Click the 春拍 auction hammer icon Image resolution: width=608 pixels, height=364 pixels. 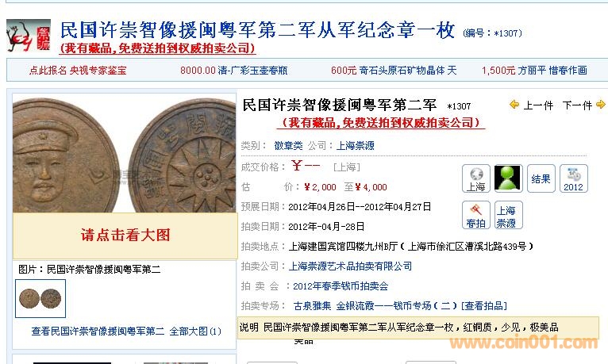click(x=476, y=215)
